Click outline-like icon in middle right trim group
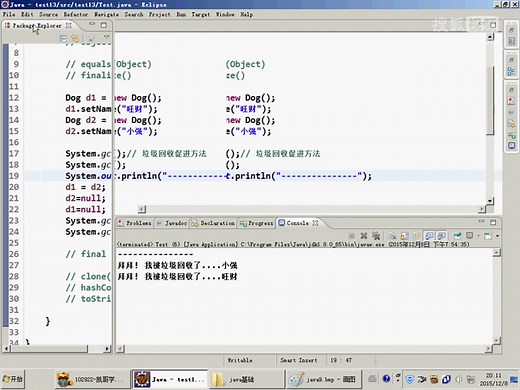Screen dimensions: 520x390 point(511,71)
